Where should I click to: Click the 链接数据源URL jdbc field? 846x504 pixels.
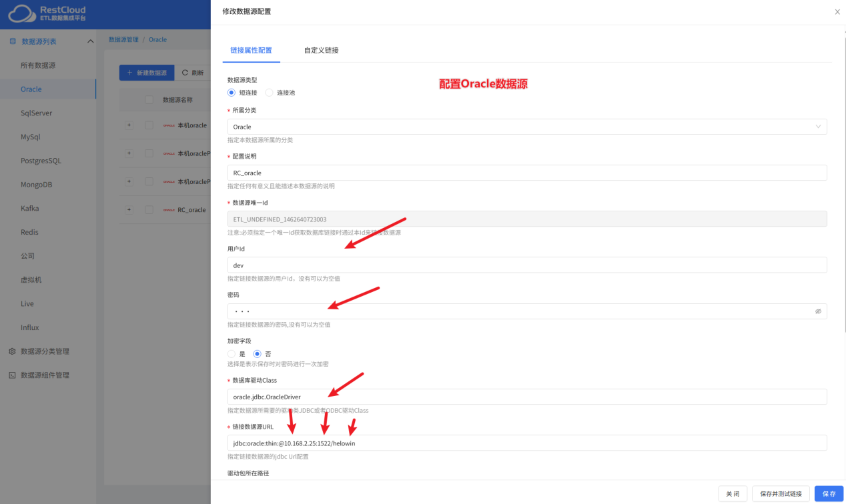point(527,443)
